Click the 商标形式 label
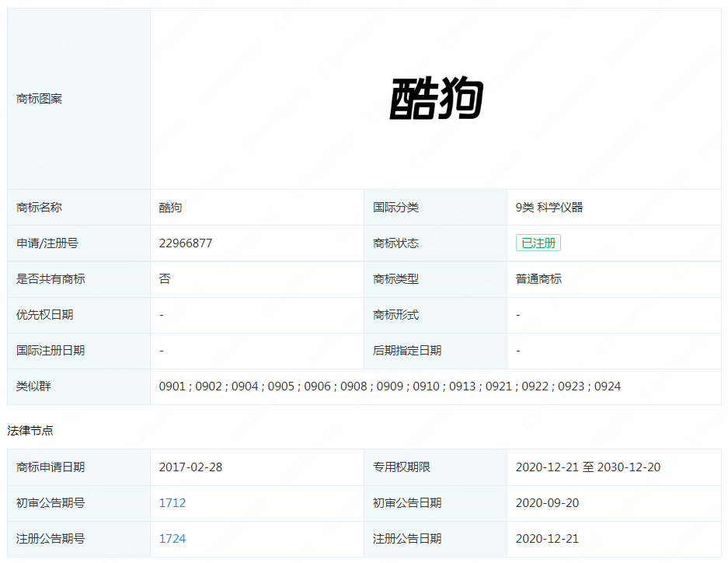This screenshot has height=563, width=728. point(396,314)
